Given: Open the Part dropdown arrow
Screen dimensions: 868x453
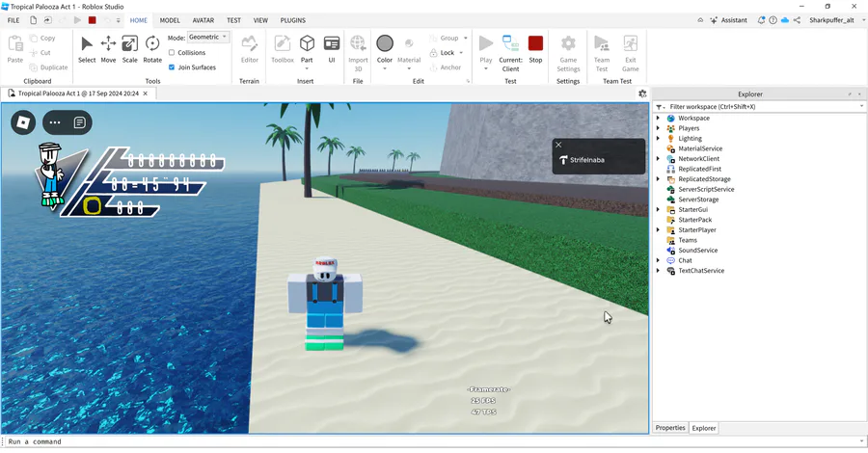Looking at the screenshot, I should pyautogui.click(x=307, y=68).
